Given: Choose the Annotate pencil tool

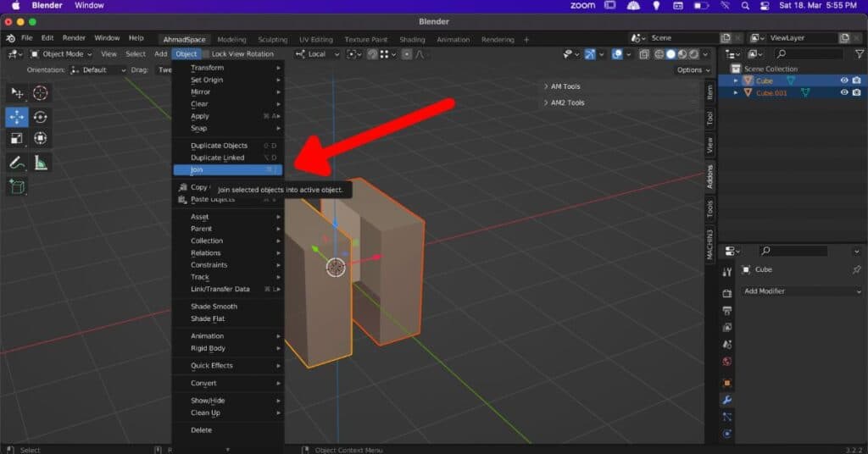Looking at the screenshot, I should 17,162.
